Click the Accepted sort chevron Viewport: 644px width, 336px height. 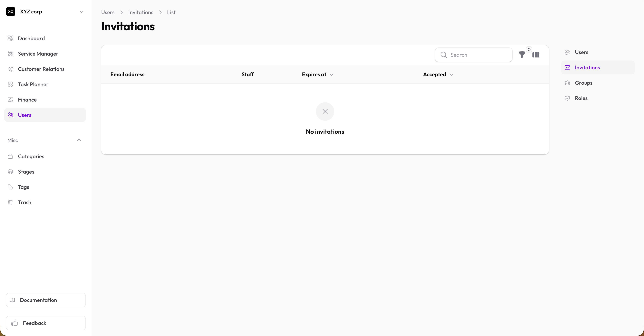pos(451,75)
